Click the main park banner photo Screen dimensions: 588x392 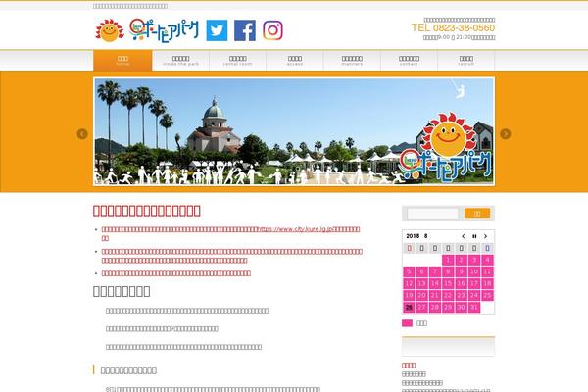click(294, 131)
